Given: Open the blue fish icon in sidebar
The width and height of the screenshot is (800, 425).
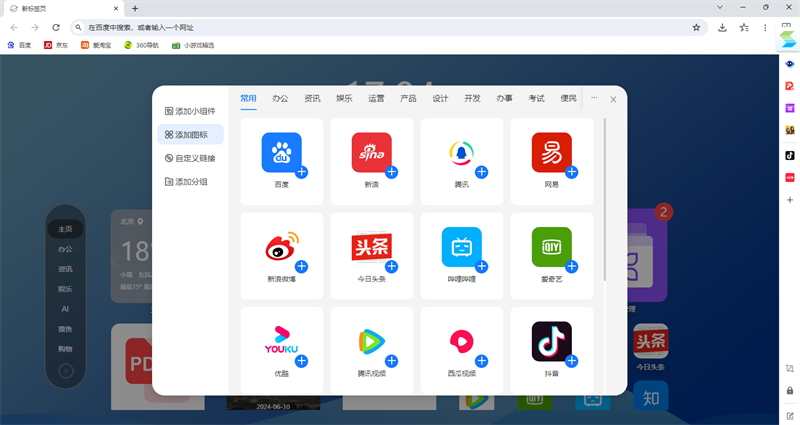Looking at the screenshot, I should coord(790,64).
